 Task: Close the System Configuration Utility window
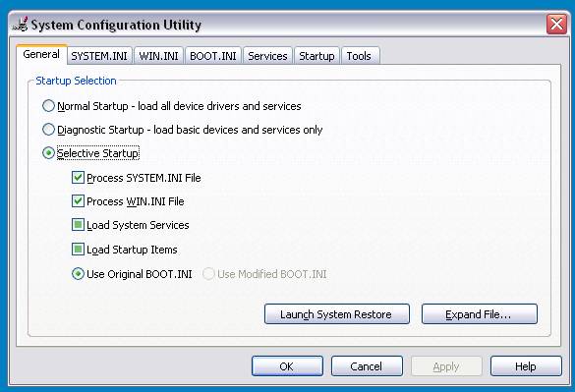coord(556,25)
